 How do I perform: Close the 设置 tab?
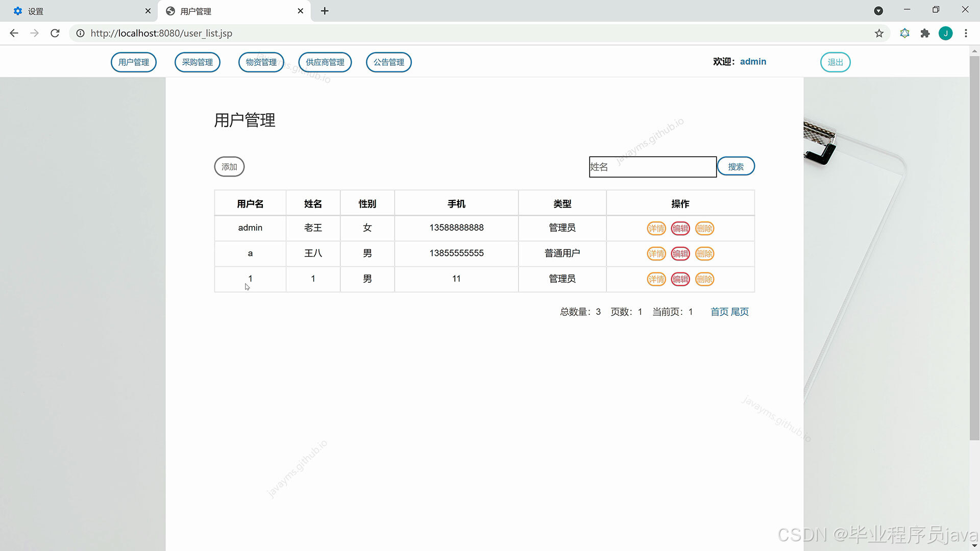(148, 11)
